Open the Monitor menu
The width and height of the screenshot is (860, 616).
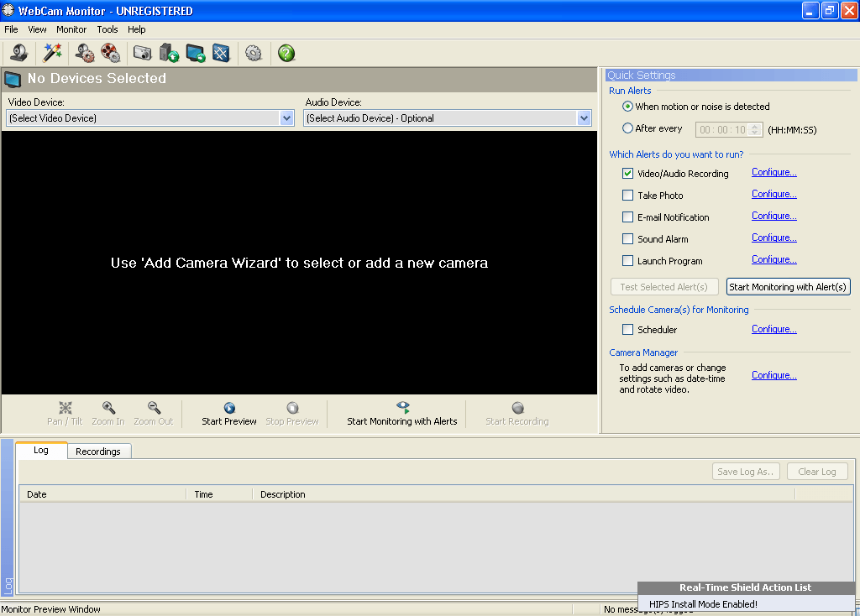(71, 29)
